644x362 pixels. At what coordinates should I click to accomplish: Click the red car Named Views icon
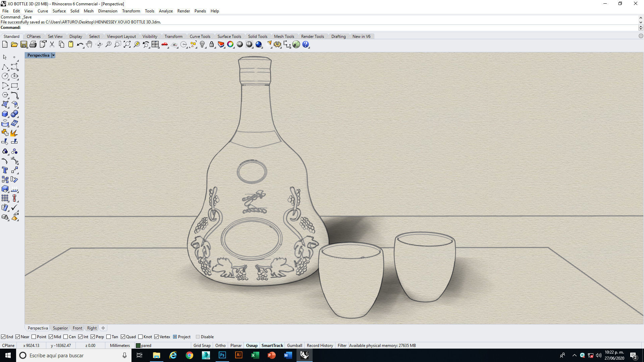(x=165, y=44)
